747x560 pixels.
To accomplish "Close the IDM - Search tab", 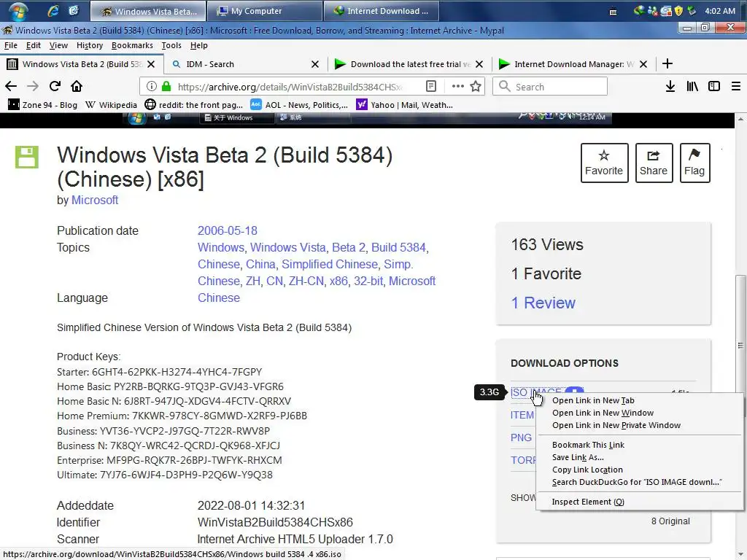I will [x=315, y=64].
